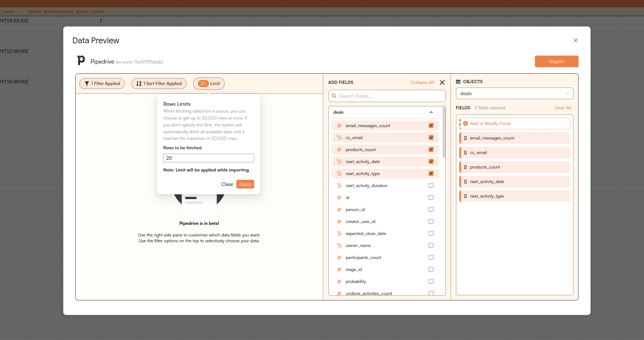
Task: Click drag handle of next_activity_date field
Action: [x=465, y=182]
